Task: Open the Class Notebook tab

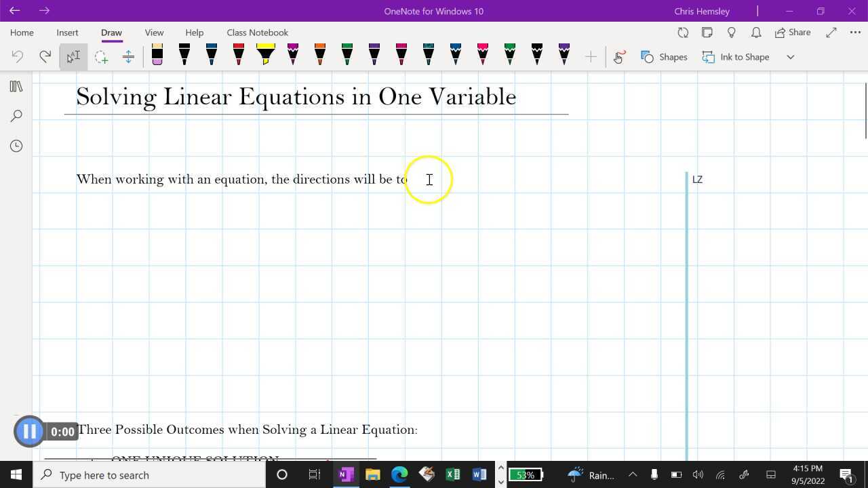Action: [x=257, y=32]
